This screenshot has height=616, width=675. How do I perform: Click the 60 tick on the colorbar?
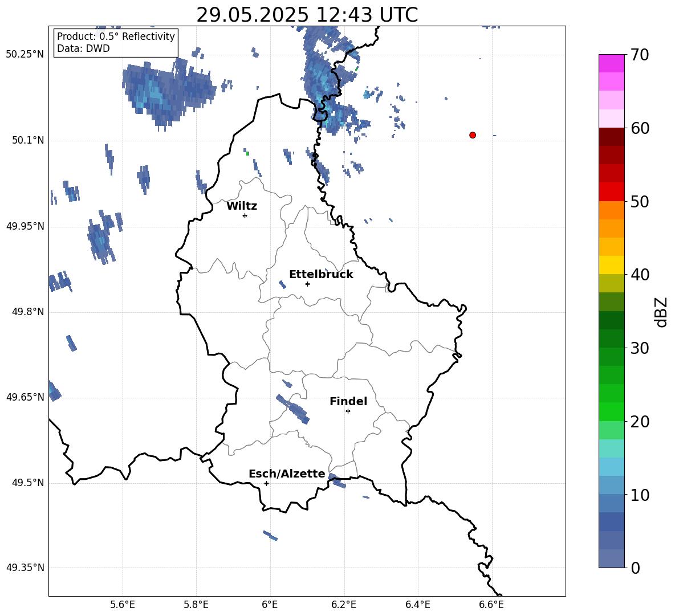(640, 128)
